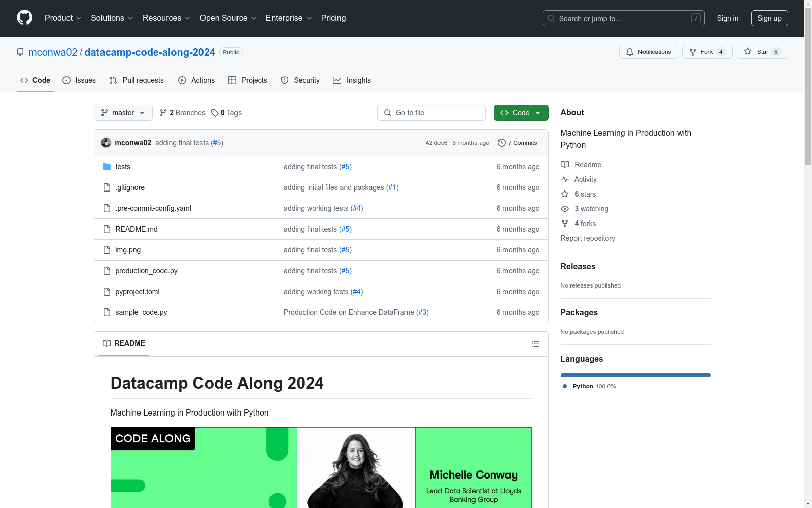812x508 pixels.
Task: Open the green Code dropdown
Action: pyautogui.click(x=521, y=113)
